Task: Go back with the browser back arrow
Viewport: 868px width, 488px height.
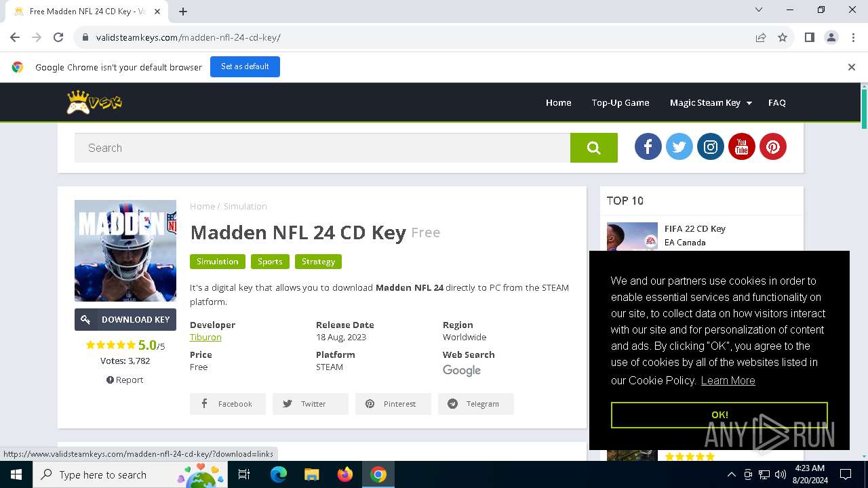Action: [x=15, y=37]
